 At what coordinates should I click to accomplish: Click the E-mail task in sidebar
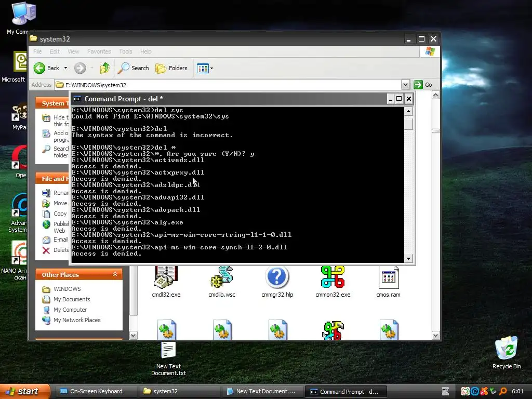[56, 240]
